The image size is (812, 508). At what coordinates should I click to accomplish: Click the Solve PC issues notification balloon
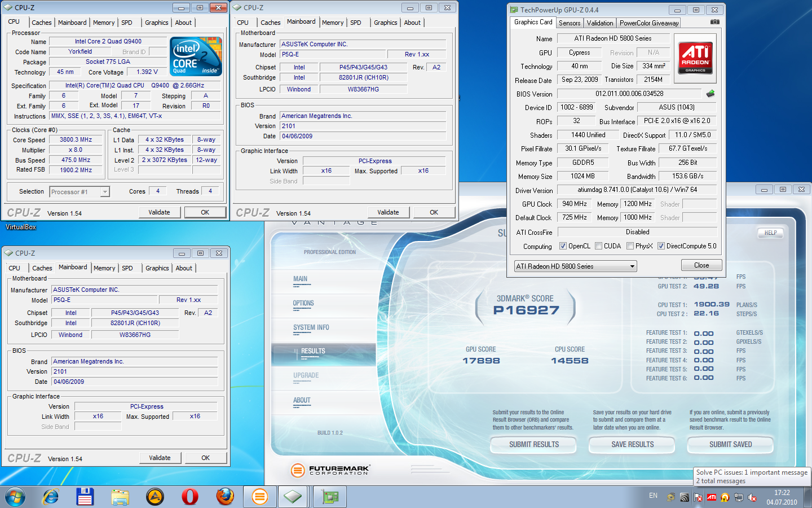point(752,476)
